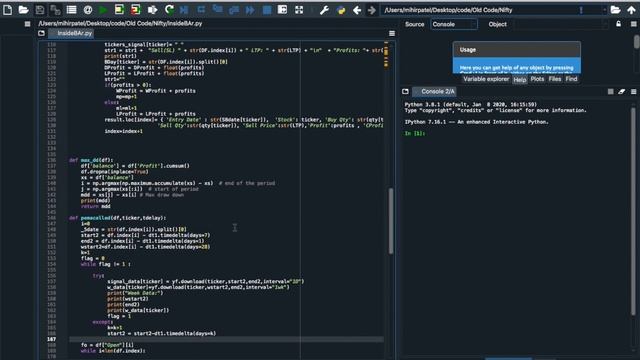Open the Source combo box set to Console

[x=454, y=24]
